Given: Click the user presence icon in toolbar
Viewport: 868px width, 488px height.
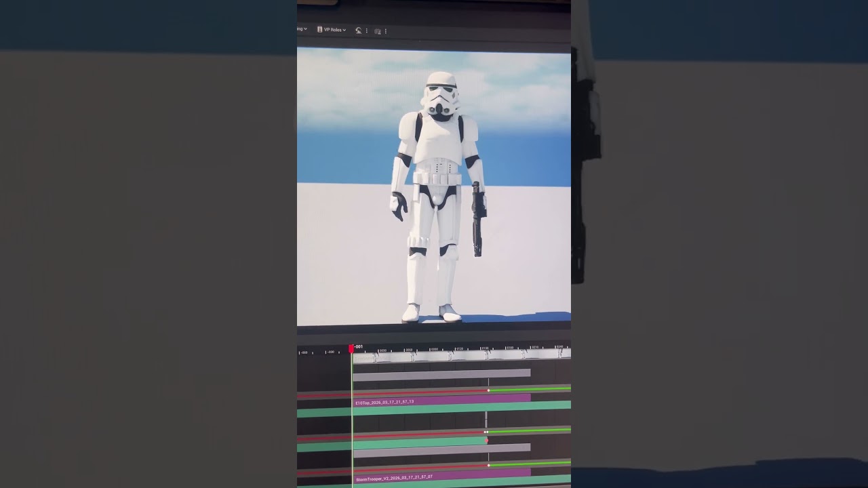Looking at the screenshot, I should pyautogui.click(x=378, y=31).
